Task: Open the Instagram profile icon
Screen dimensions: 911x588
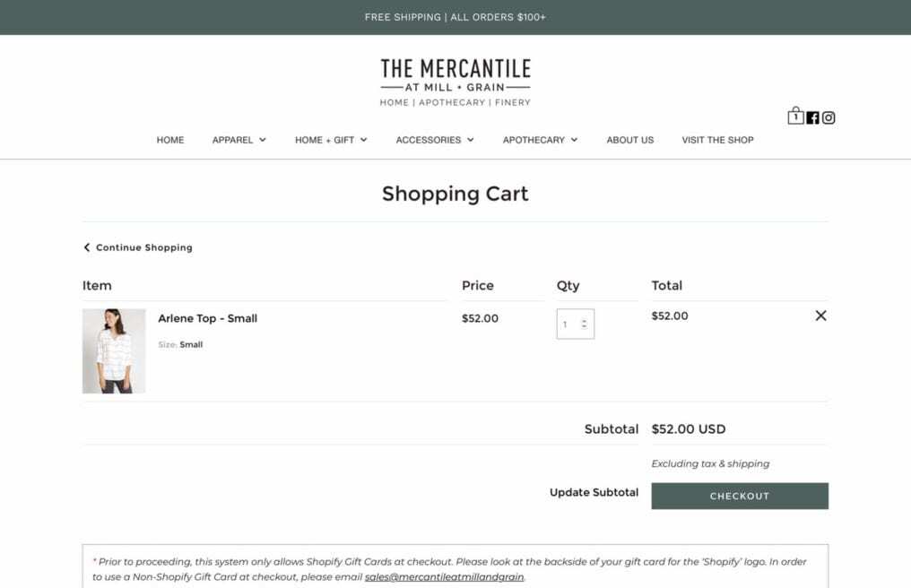Action: click(x=829, y=117)
